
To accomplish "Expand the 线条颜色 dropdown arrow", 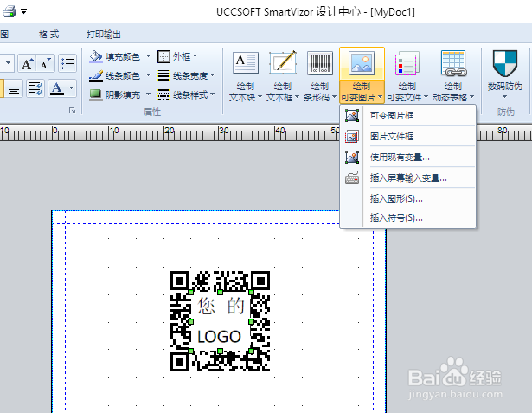I will click(x=148, y=74).
